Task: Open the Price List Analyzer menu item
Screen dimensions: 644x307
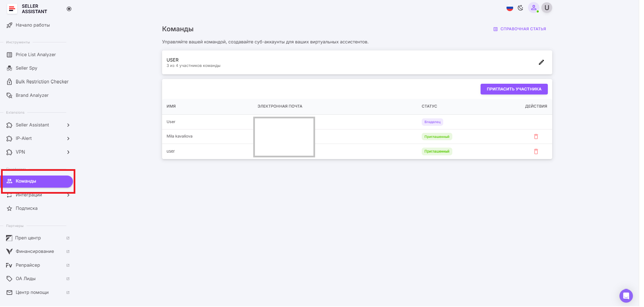Action: (36, 55)
